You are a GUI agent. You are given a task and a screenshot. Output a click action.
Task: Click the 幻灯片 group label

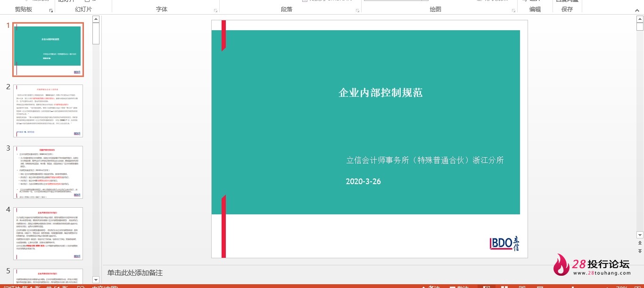click(83, 9)
